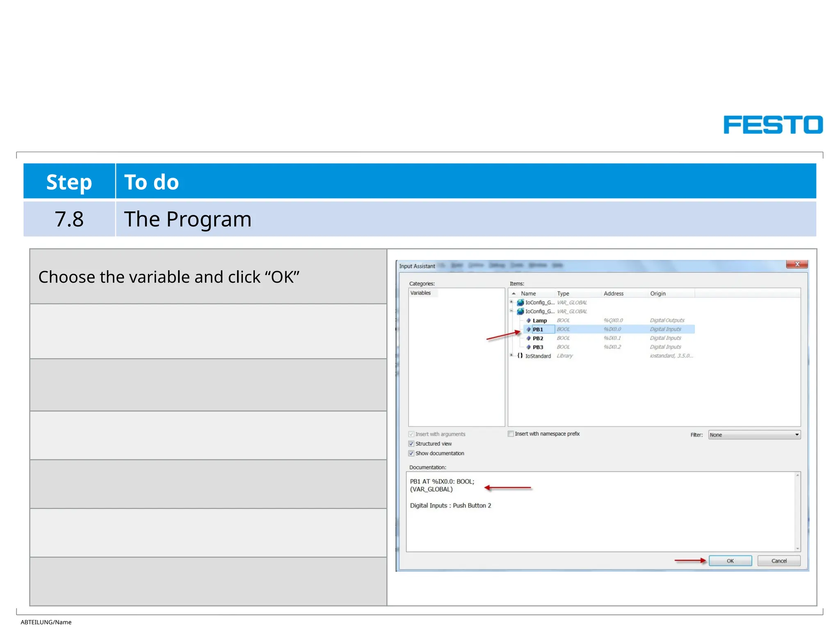The height and width of the screenshot is (630, 840).
Task: Click the 'PB1 AT %IX0.0: BOOL;' documentation text
Action: click(442, 482)
